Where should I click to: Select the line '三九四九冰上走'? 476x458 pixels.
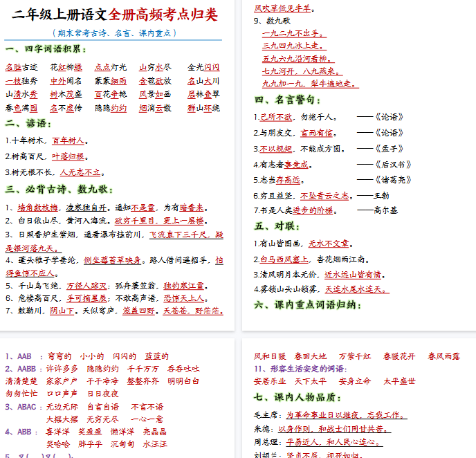coord(294,46)
